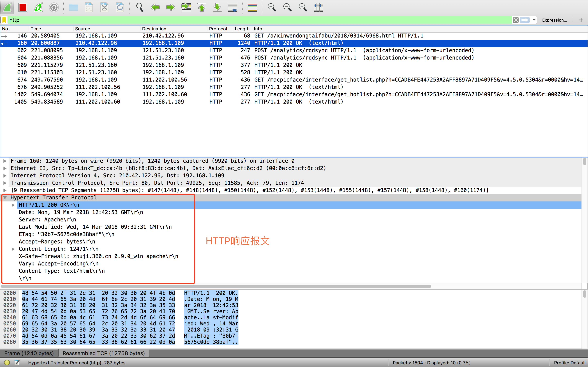Open display filter history dropdown arrow
588x367 pixels.
(534, 20)
